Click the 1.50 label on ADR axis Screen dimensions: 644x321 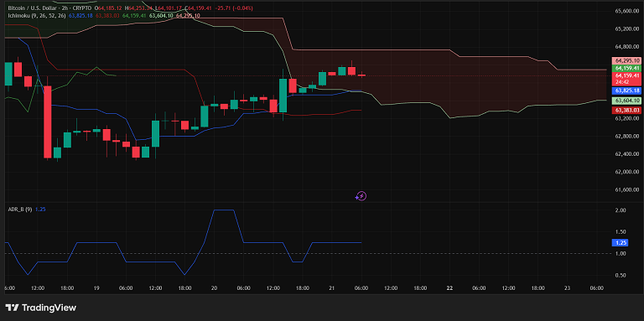pos(621,232)
